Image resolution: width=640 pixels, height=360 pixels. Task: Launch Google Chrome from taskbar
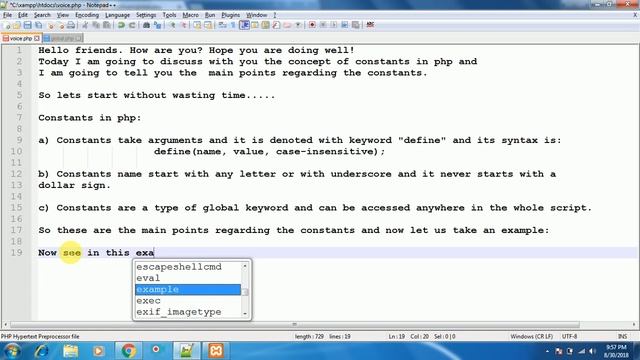coord(129,351)
